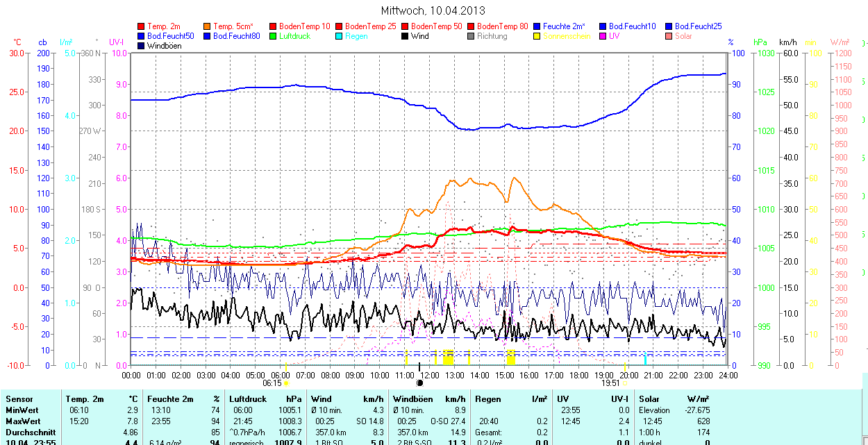868x445 pixels.
Task: Click the dark navy Windböen legend swatch
Action: (x=141, y=46)
